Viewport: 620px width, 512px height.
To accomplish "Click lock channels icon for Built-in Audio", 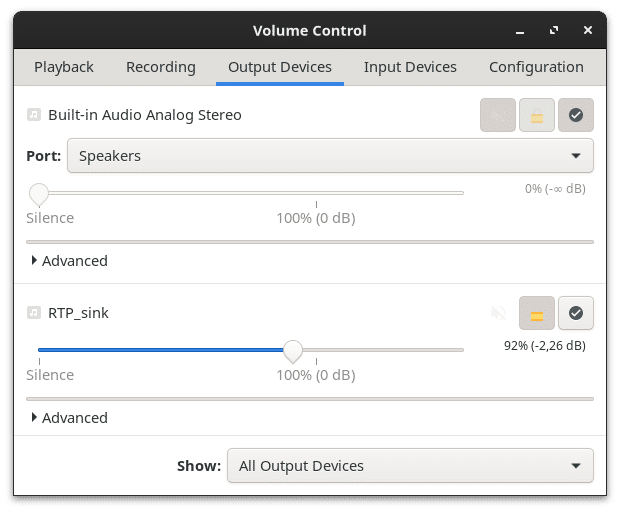I will point(537,116).
